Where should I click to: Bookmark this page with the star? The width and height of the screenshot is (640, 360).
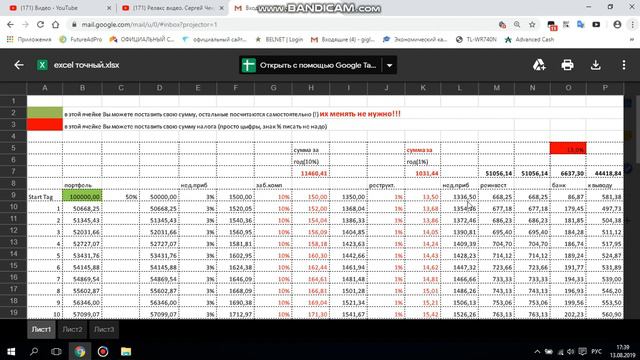pyautogui.click(x=532, y=24)
